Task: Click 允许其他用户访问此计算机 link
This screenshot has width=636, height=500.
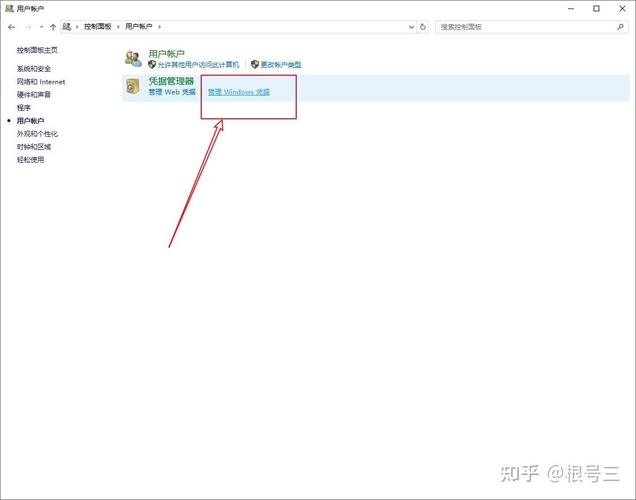Action: pyautogui.click(x=198, y=65)
